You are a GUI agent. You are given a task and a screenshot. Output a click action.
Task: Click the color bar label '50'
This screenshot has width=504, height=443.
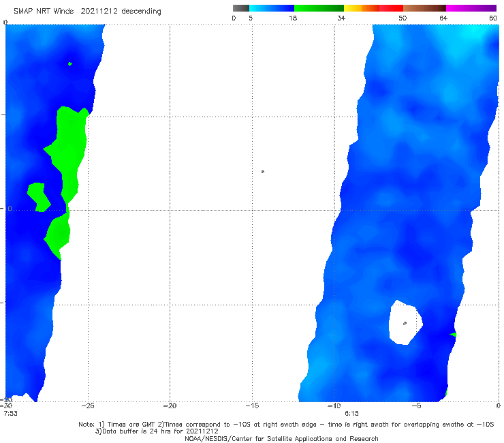[x=403, y=18]
